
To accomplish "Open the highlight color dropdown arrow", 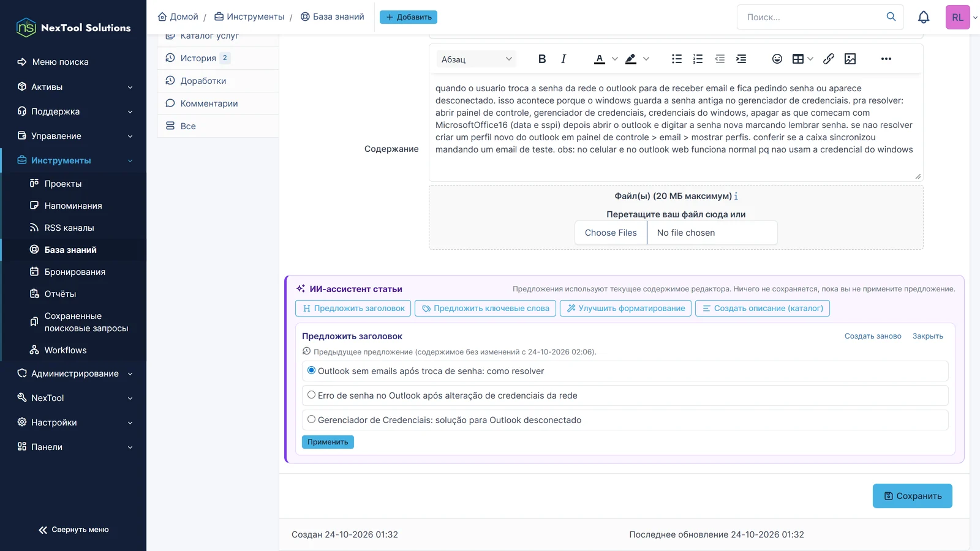I will point(646,59).
